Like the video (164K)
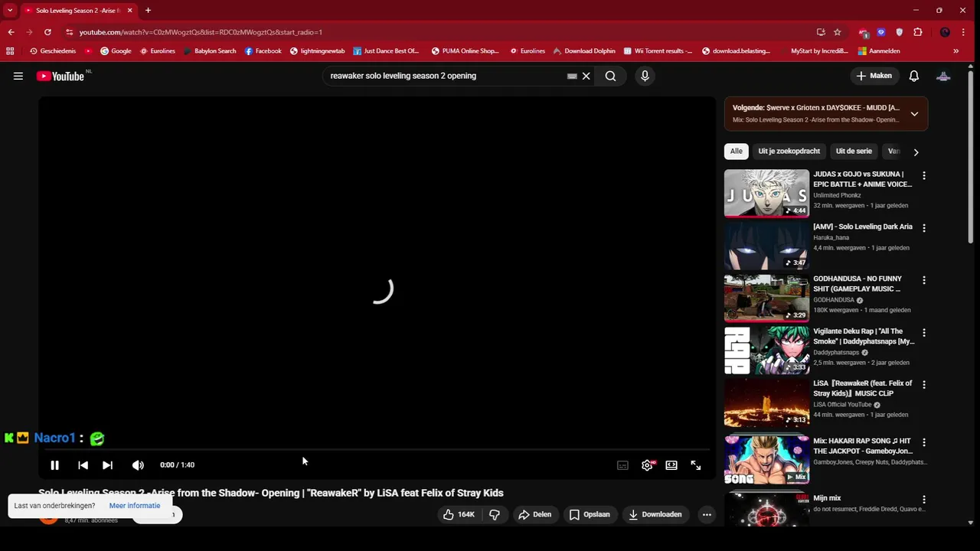 point(459,514)
